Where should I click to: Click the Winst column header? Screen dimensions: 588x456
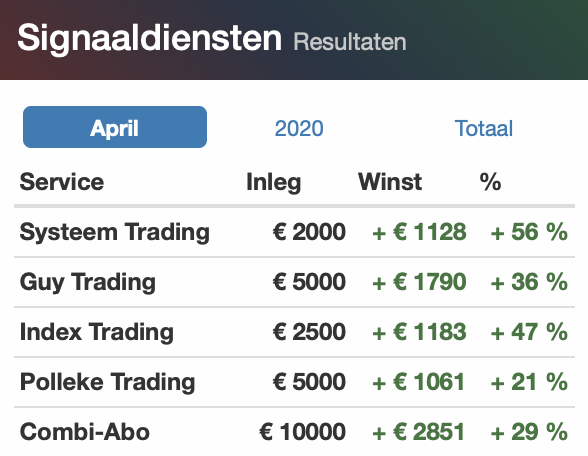point(390,182)
